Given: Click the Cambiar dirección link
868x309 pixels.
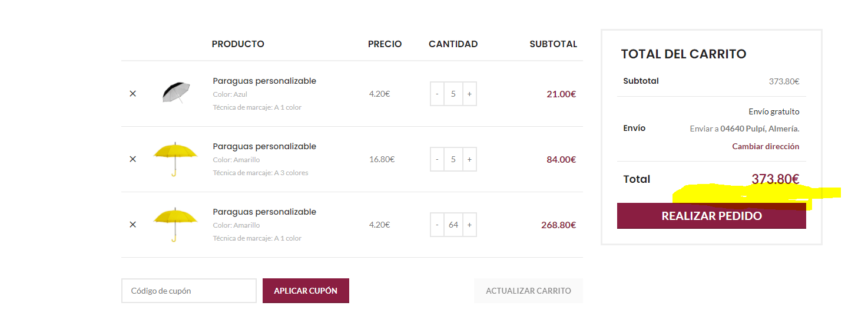Looking at the screenshot, I should click(766, 146).
